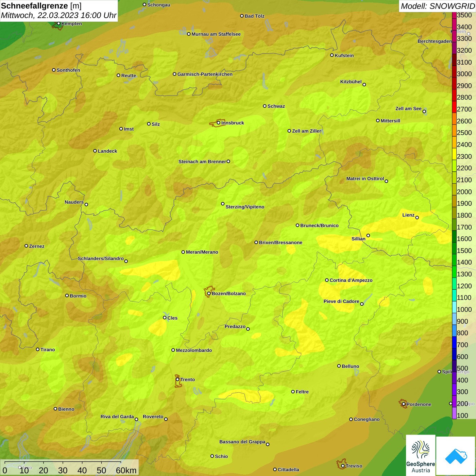Click the Bormio location dot
Screen dimensions: 476x476
pos(67,295)
